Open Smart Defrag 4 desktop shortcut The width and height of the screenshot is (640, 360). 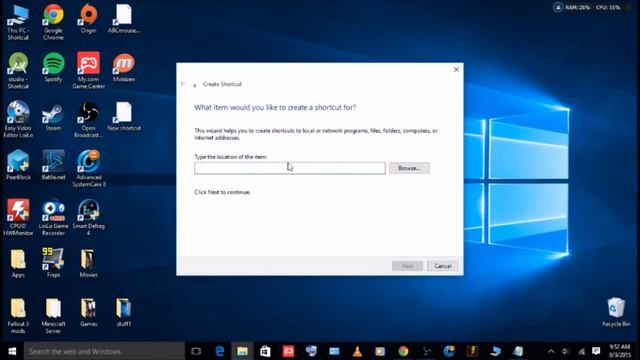coord(89,217)
